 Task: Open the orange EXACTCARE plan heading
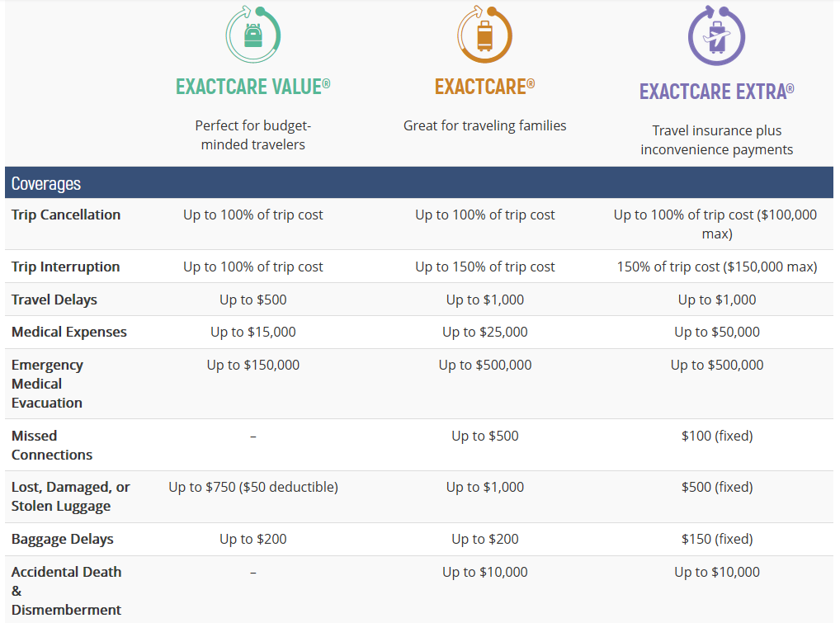tap(485, 87)
